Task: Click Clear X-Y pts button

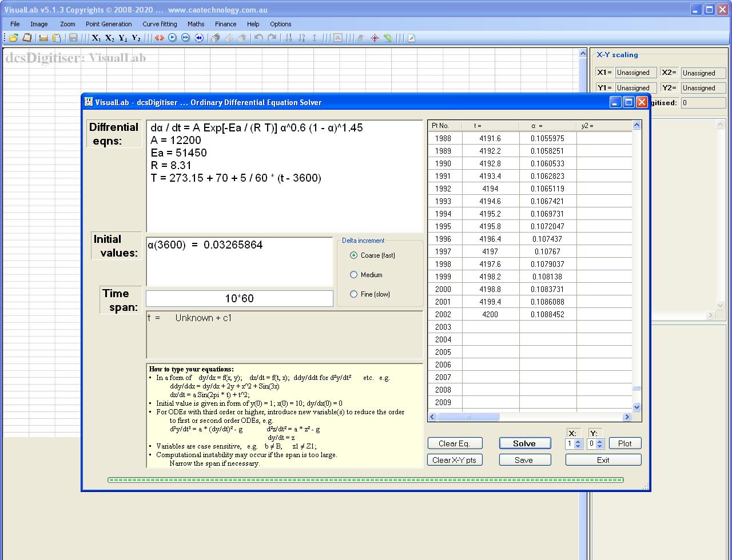Action: click(455, 459)
